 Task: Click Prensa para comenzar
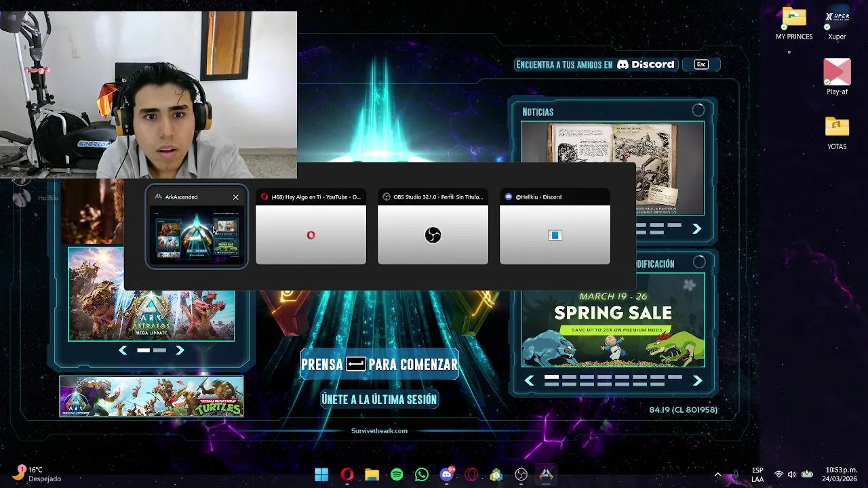379,365
